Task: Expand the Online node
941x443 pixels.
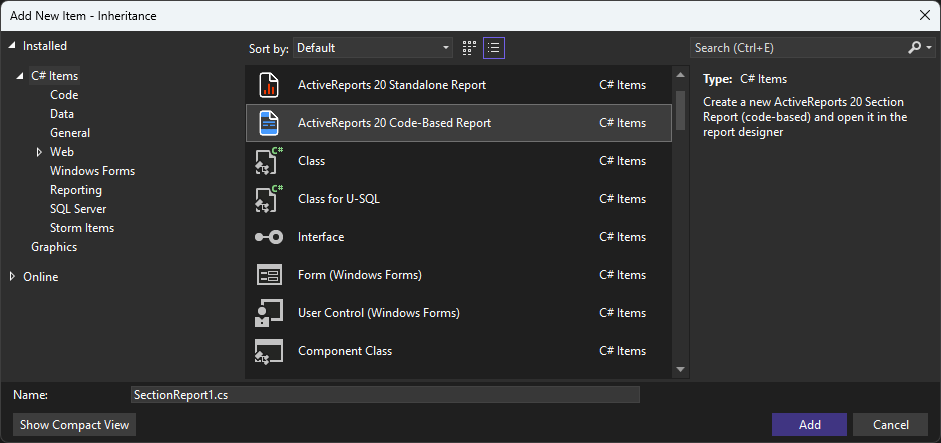Action: pos(13,277)
